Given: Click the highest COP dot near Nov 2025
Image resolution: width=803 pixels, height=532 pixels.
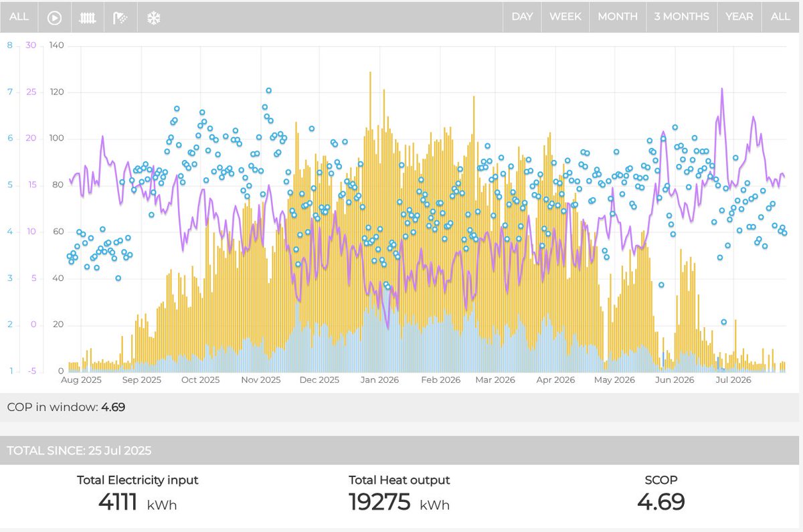Looking at the screenshot, I should [x=268, y=90].
